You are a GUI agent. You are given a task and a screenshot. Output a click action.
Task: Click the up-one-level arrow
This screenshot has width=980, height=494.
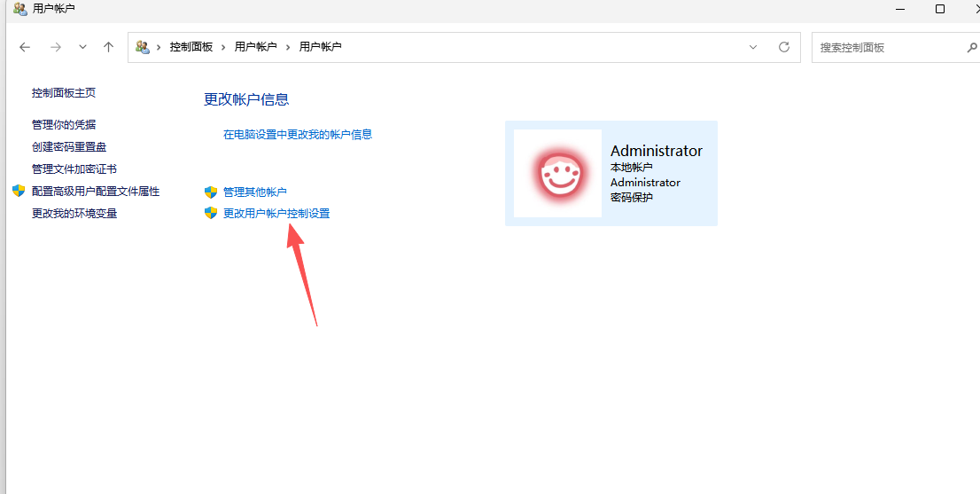[x=108, y=47]
